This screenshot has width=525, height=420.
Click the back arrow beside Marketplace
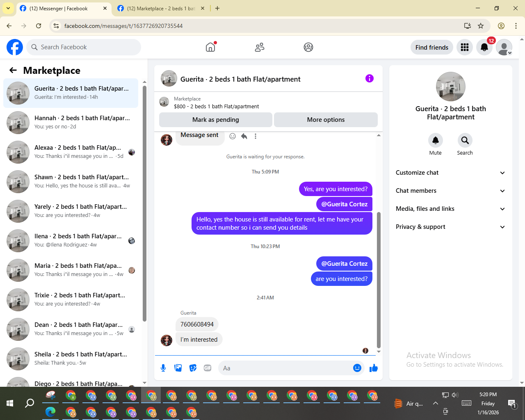13,70
